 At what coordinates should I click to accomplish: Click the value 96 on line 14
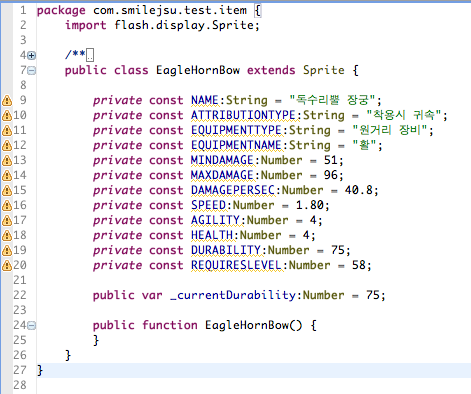(x=331, y=175)
